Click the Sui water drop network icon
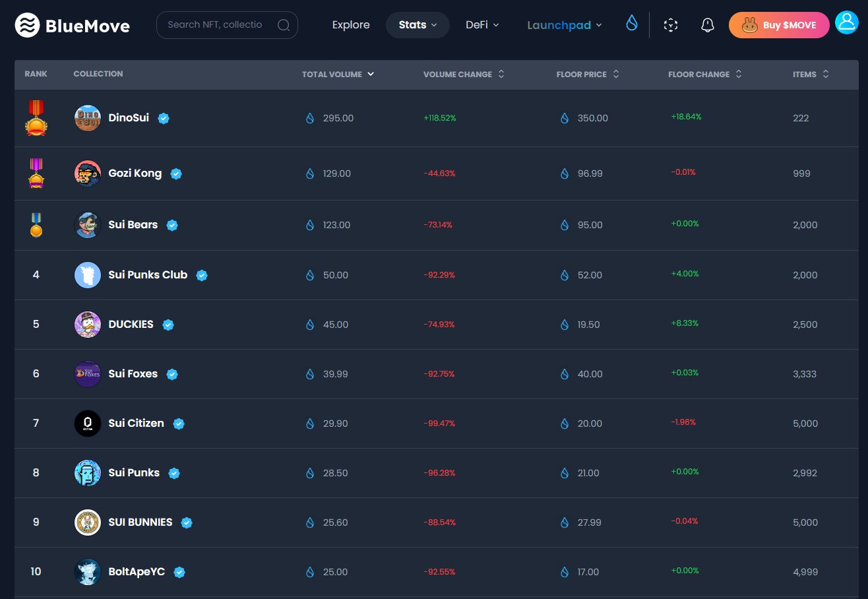Image resolution: width=868 pixels, height=599 pixels. tap(632, 24)
